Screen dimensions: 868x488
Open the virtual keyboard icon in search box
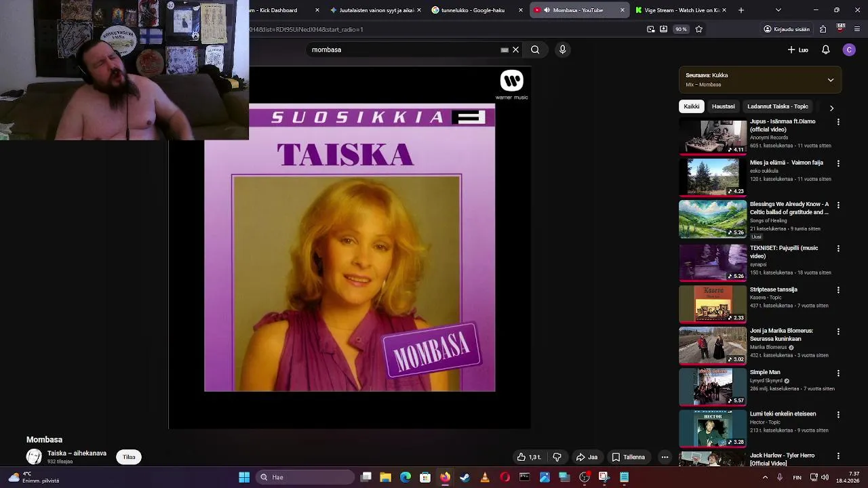[505, 49]
